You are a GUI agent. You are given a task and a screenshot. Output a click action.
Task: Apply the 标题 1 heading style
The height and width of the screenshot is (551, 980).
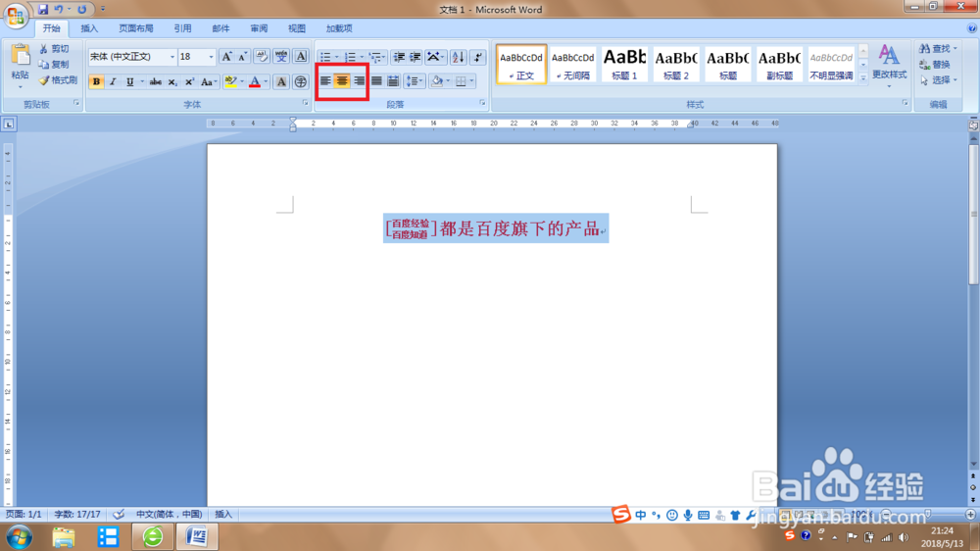point(624,64)
